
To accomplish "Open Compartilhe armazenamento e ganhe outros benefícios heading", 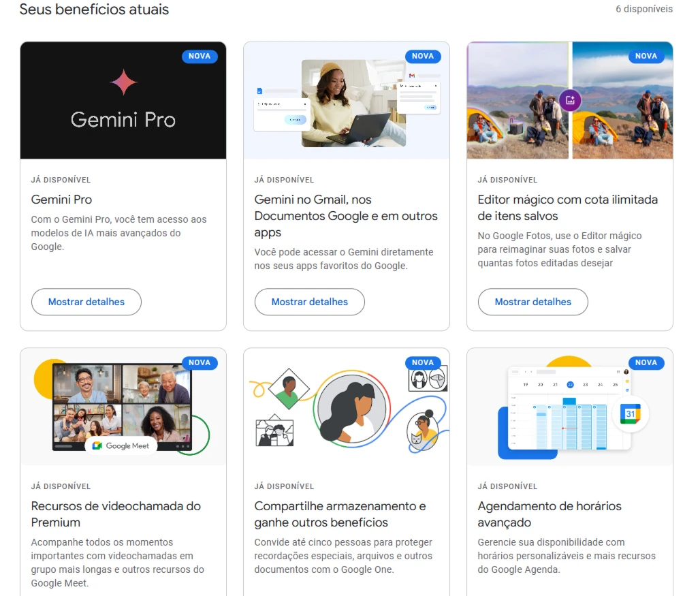I will pyautogui.click(x=340, y=514).
